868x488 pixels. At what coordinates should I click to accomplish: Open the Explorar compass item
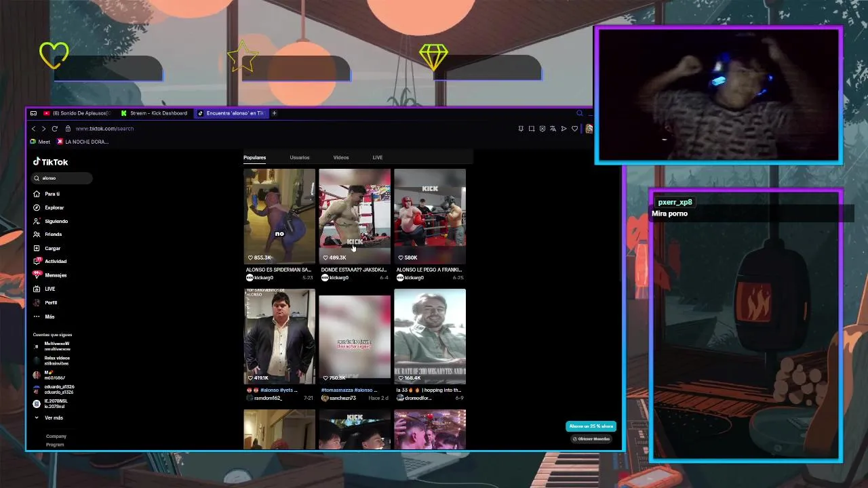49,207
